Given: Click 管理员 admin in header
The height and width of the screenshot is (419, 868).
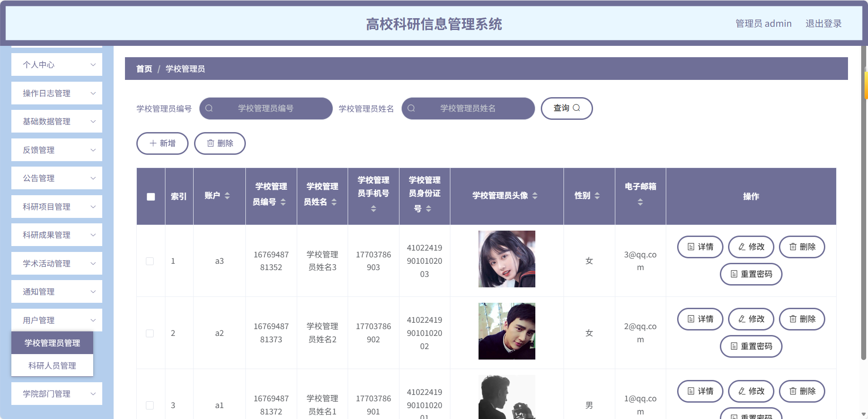Looking at the screenshot, I should 763,24.
